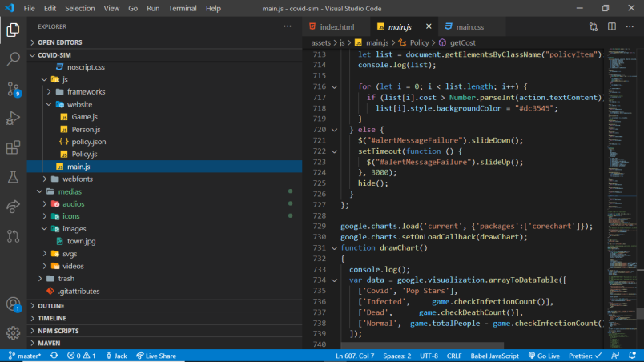Open Source Control view with 9 changes
This screenshot has width=644, height=362.
[13, 89]
